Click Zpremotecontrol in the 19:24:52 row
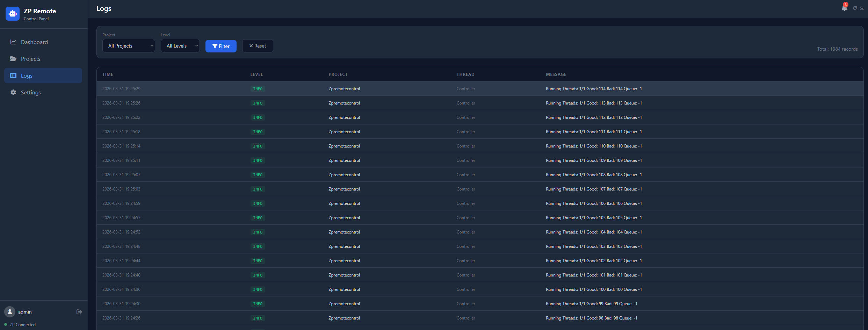The image size is (868, 330). coord(344,232)
